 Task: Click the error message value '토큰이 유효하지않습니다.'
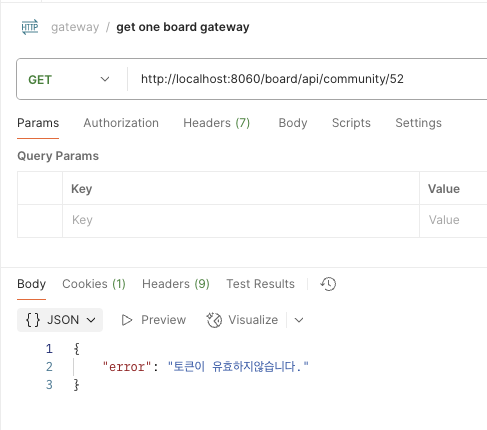[x=238, y=367]
